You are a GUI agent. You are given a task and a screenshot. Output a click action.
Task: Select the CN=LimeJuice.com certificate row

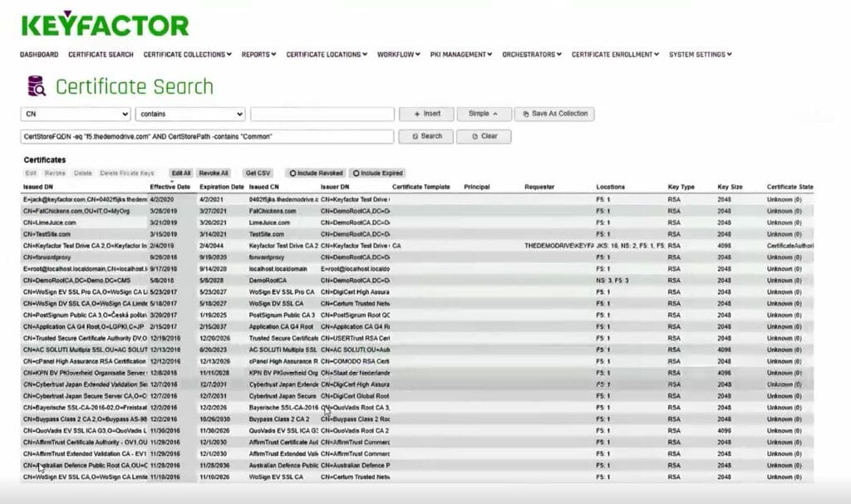pos(417,223)
